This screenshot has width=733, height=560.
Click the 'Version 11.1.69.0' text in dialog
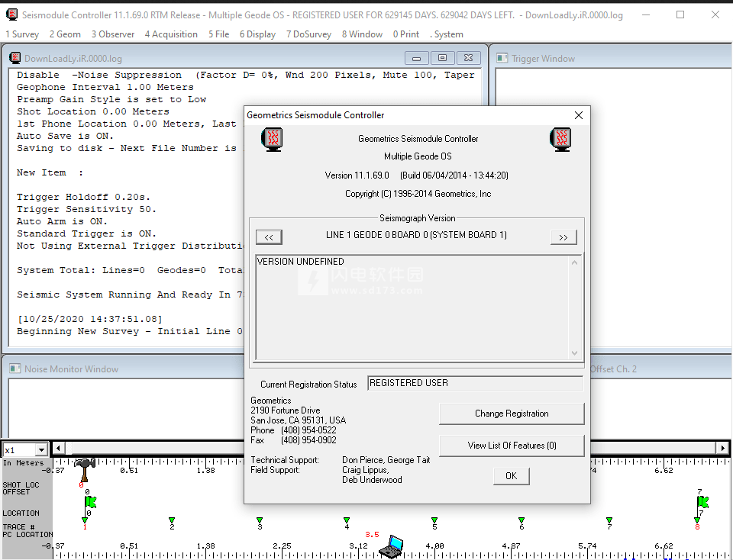tap(357, 175)
